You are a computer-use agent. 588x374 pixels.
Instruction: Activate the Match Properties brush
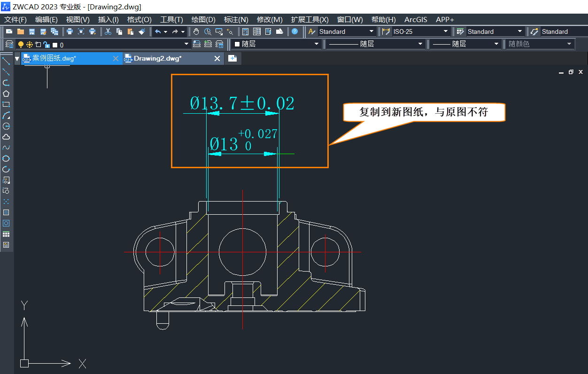pos(142,31)
